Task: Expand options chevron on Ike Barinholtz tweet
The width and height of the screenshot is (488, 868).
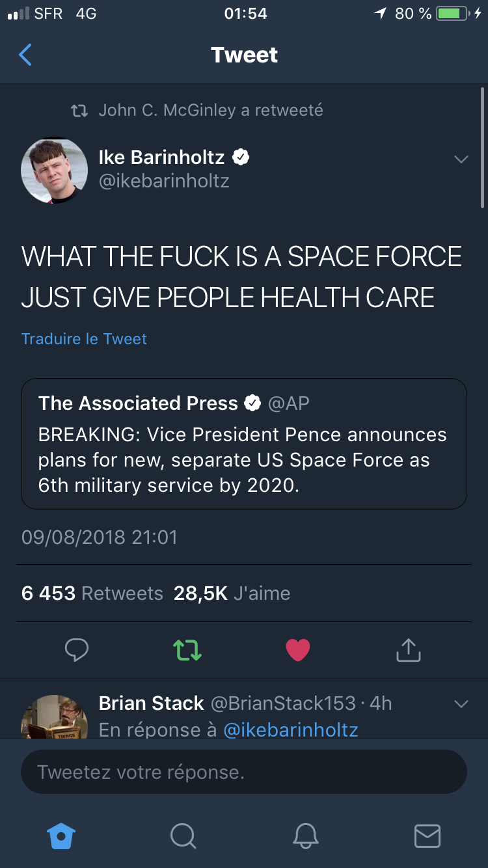Action: click(x=461, y=159)
